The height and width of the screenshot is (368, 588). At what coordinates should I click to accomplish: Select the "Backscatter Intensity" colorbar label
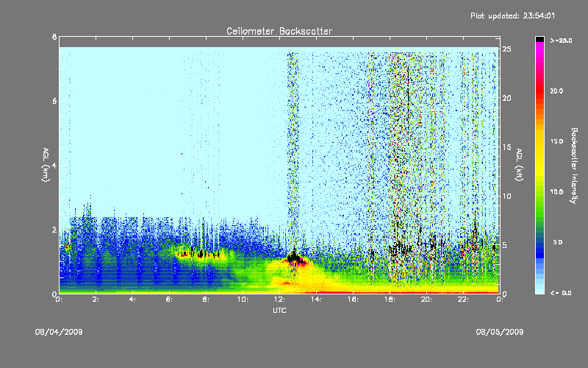tap(574, 166)
